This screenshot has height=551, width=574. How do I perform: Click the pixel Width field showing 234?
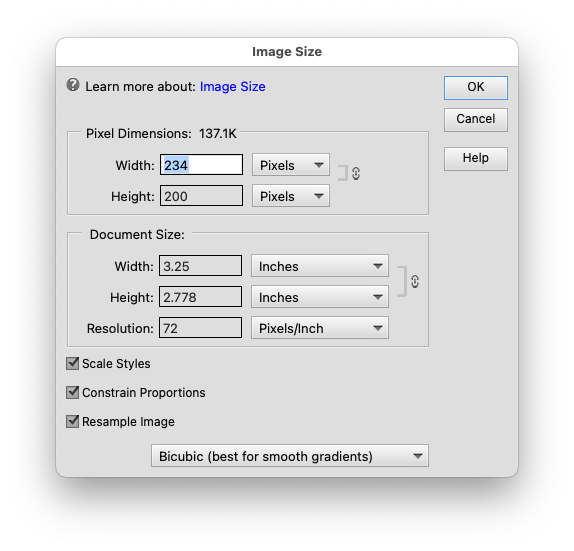pos(201,165)
